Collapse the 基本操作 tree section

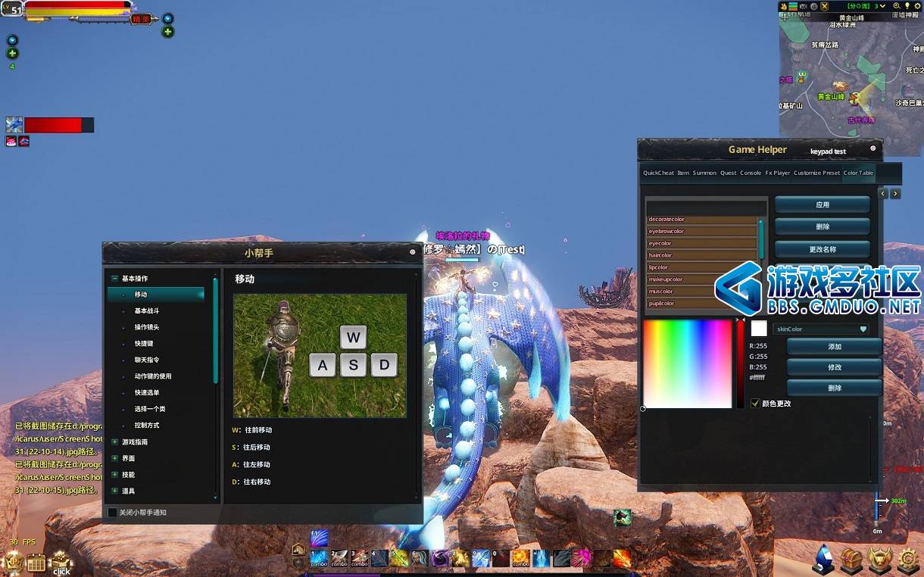pos(114,279)
